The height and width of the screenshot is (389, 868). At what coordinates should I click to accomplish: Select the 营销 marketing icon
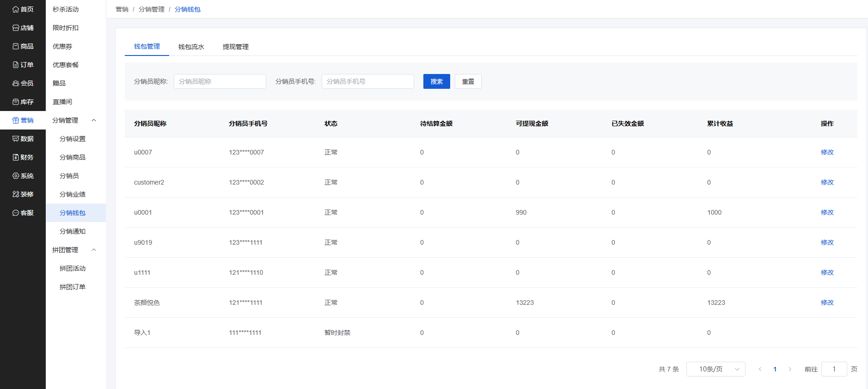tap(16, 120)
